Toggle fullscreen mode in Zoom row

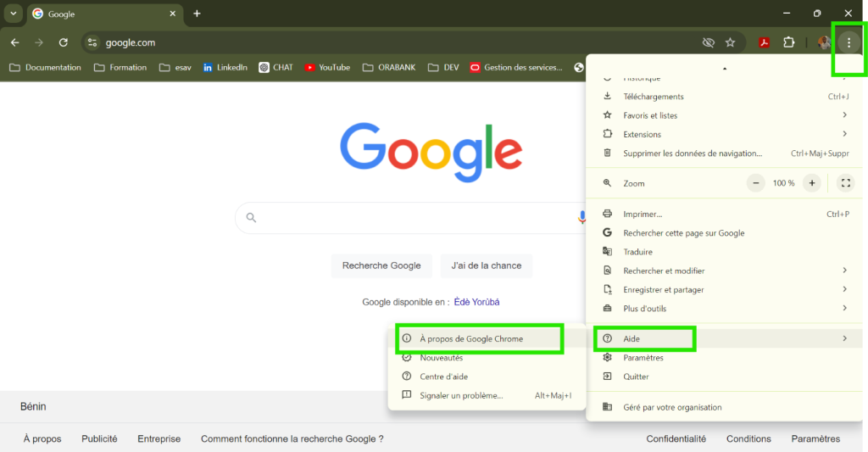click(844, 183)
